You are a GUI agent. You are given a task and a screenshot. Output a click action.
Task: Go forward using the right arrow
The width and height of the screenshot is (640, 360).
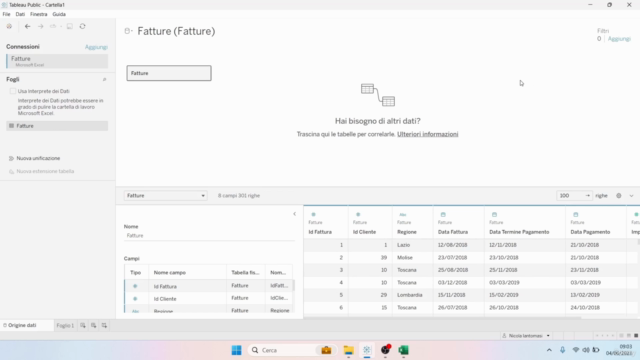[40, 26]
